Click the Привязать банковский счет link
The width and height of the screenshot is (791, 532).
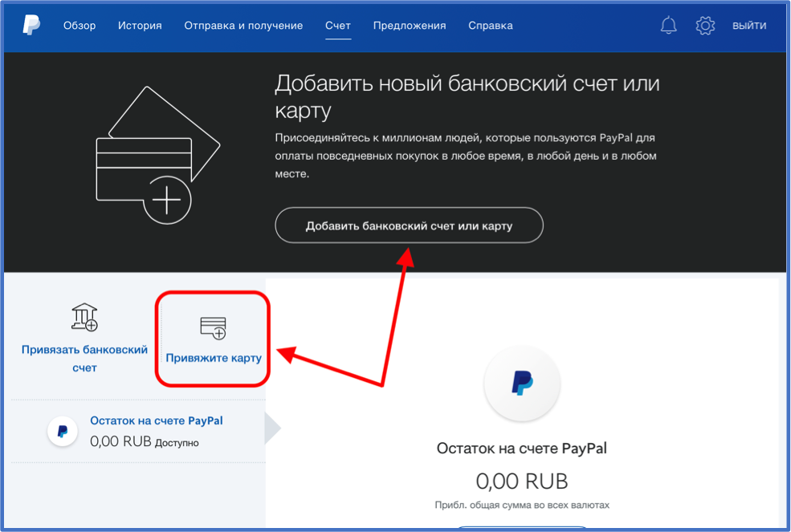pyautogui.click(x=84, y=359)
